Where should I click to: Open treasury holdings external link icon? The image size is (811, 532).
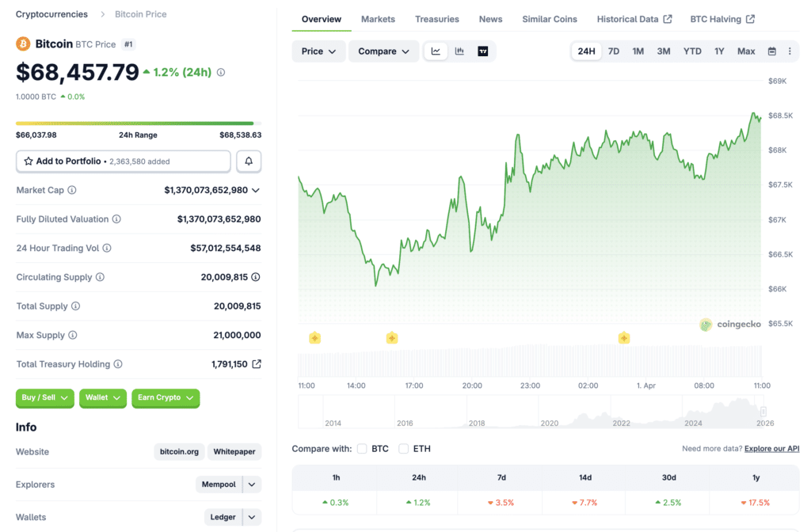pos(257,364)
